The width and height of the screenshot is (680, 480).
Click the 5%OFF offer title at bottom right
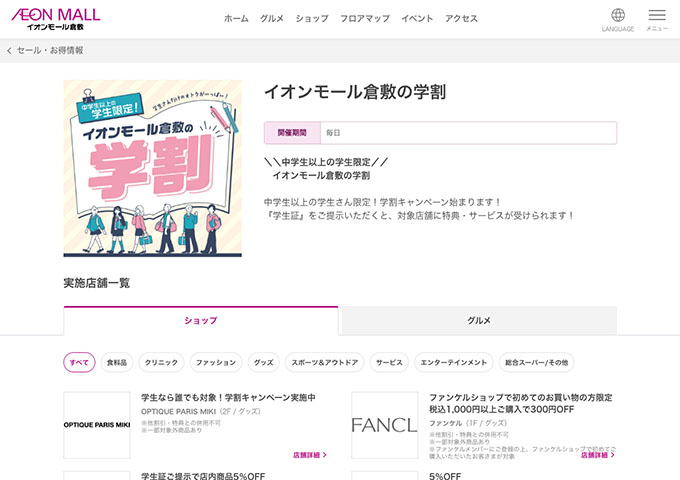click(445, 476)
